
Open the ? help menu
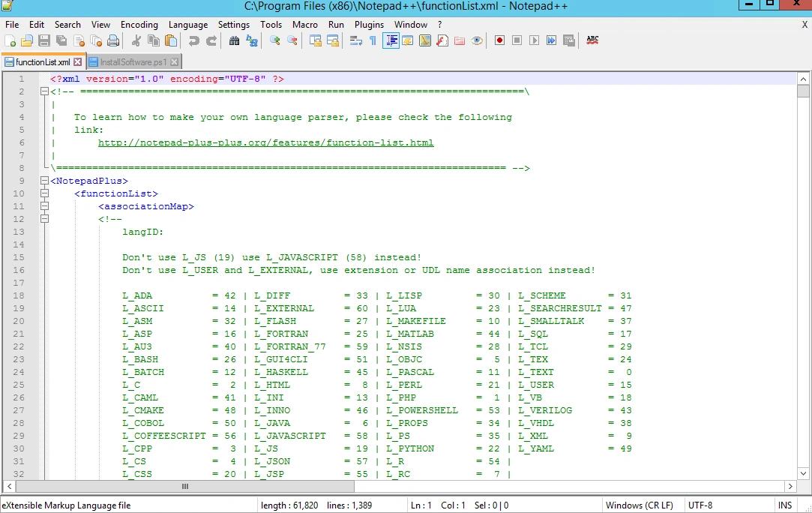point(439,24)
